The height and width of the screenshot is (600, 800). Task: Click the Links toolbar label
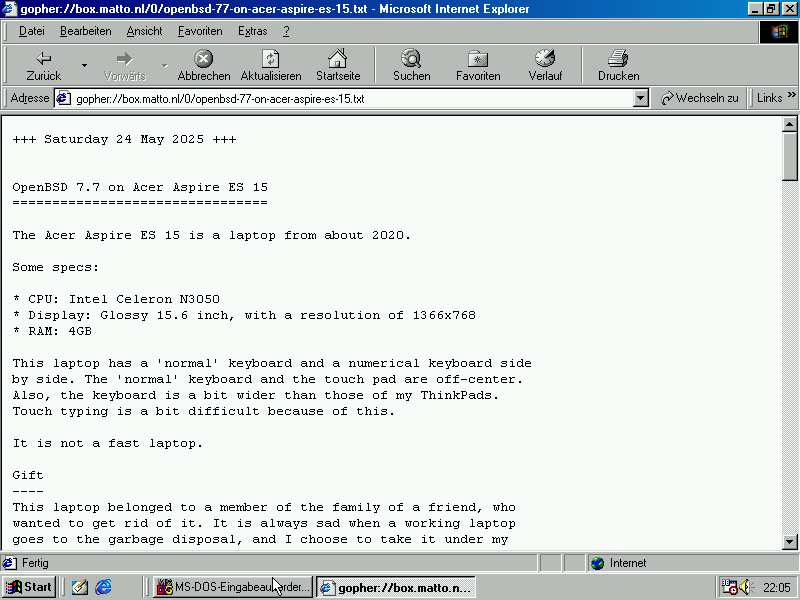769,98
